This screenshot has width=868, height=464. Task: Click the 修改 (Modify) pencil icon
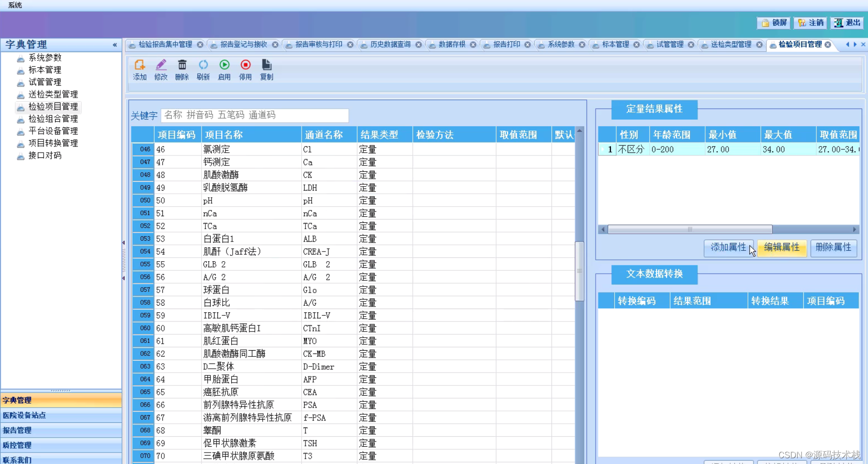tap(161, 70)
